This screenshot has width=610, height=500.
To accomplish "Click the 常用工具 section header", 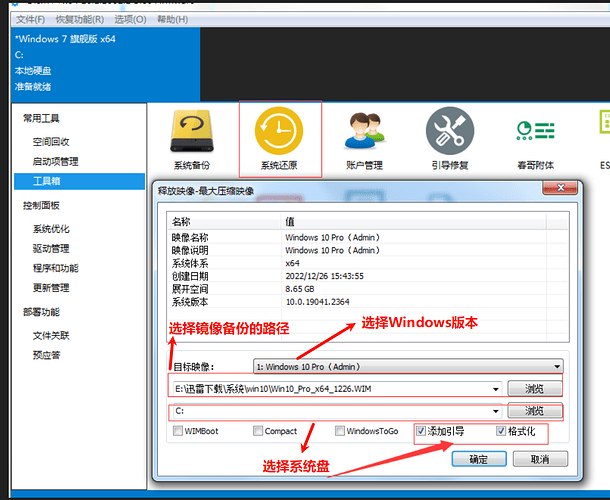I will coord(41,118).
